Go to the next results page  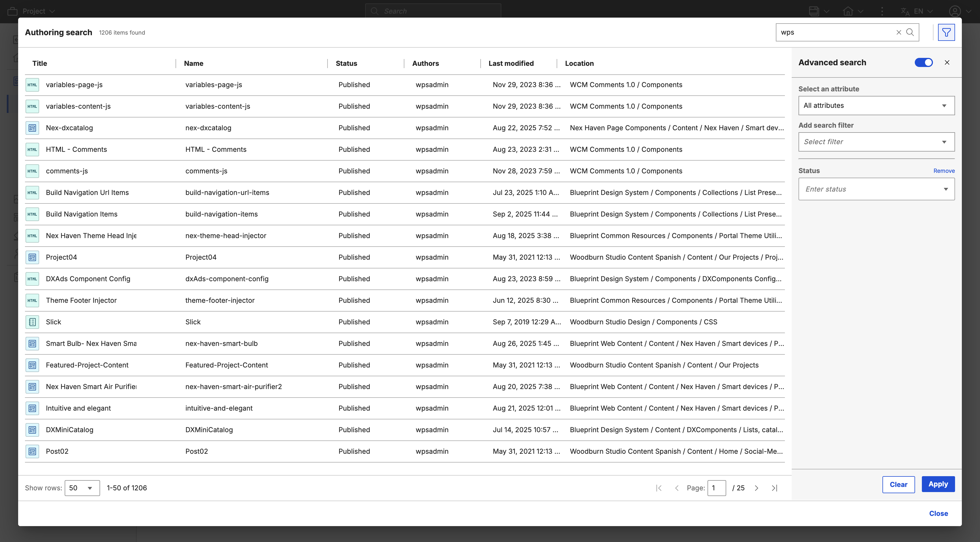(756, 488)
